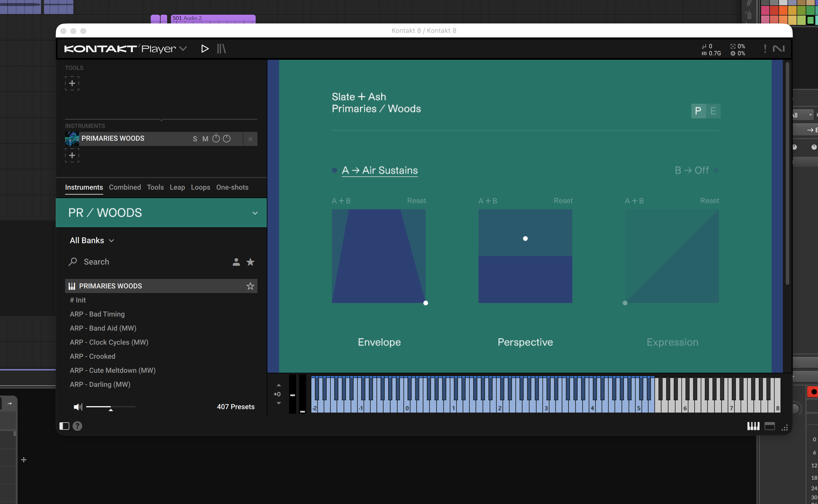
Task: Select the P page button
Action: 698,111
